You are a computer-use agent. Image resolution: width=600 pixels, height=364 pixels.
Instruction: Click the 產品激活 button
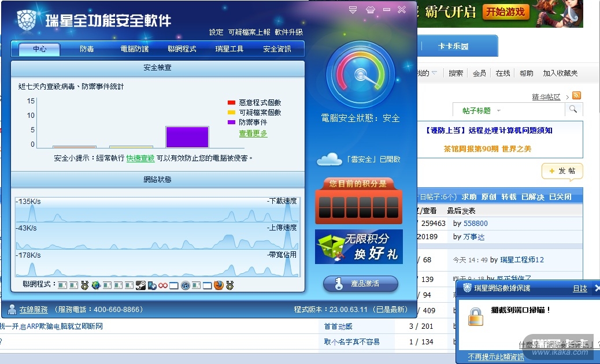(361, 284)
